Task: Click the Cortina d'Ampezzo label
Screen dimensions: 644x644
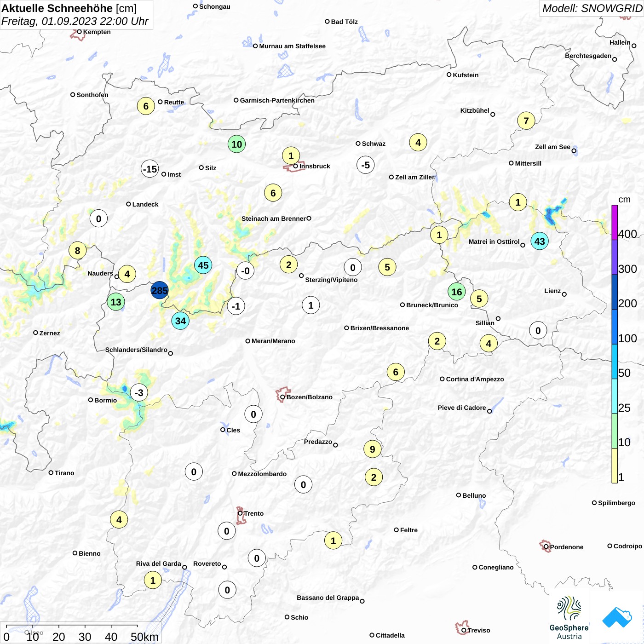Action: [x=475, y=379]
